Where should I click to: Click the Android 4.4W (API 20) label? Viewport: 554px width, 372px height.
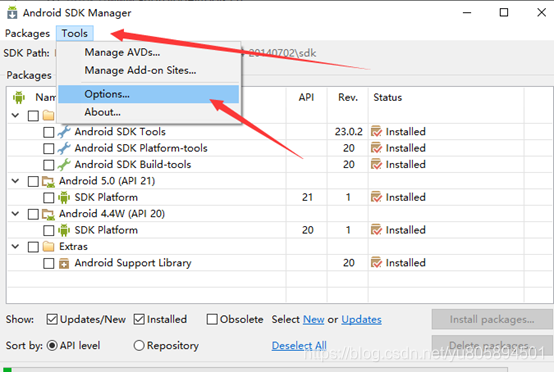[x=112, y=214]
